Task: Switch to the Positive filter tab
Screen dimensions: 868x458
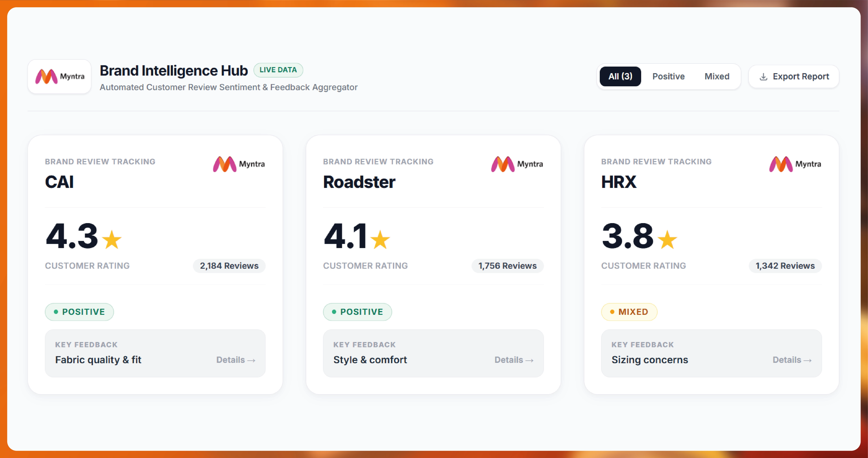Action: [669, 76]
